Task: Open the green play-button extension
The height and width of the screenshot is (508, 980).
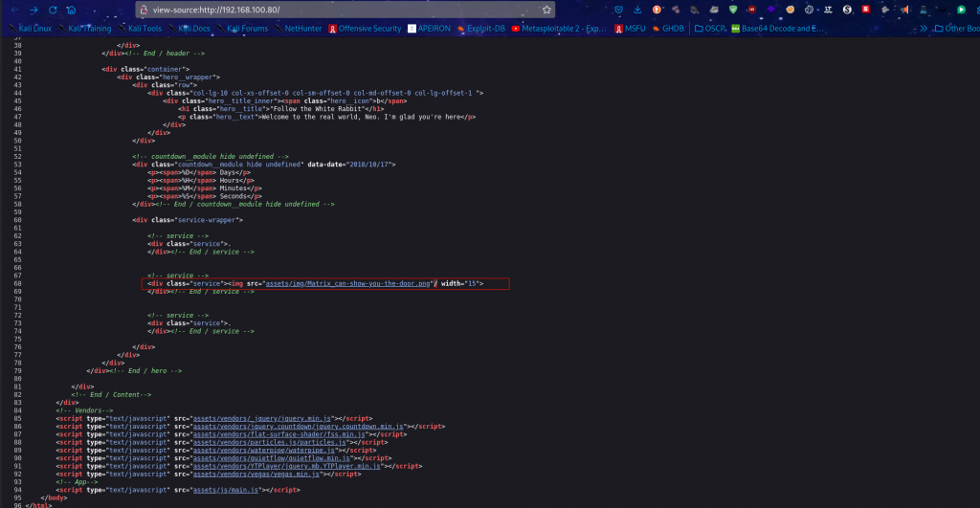Action: pos(962,10)
